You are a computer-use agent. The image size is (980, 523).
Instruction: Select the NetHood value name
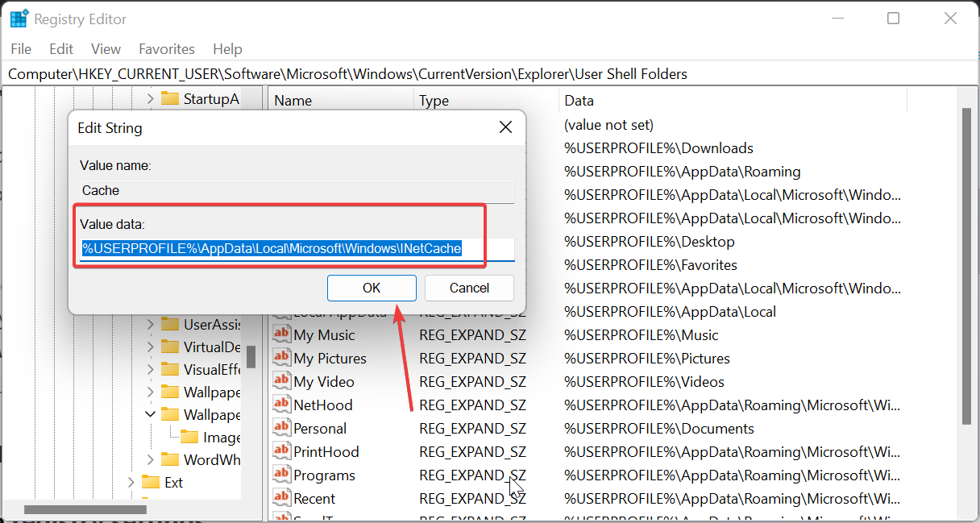point(323,405)
